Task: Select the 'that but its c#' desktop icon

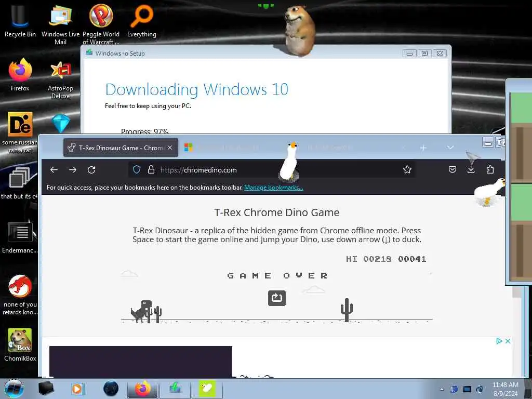Action: click(x=19, y=182)
